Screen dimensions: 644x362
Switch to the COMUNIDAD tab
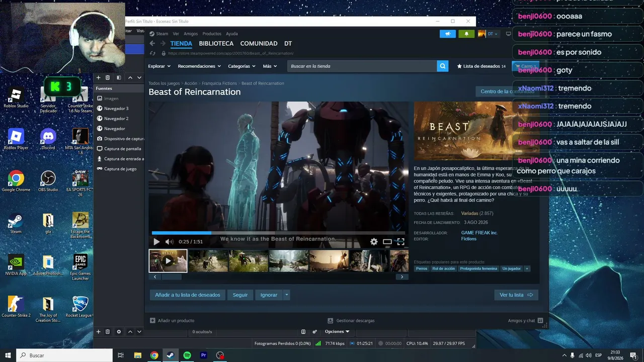click(259, 44)
